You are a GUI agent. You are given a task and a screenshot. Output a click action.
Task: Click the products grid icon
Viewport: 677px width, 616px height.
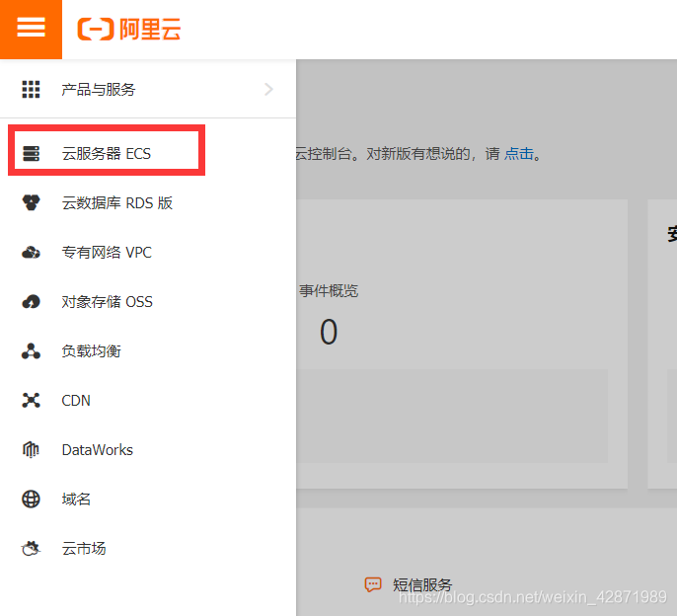pyautogui.click(x=31, y=90)
